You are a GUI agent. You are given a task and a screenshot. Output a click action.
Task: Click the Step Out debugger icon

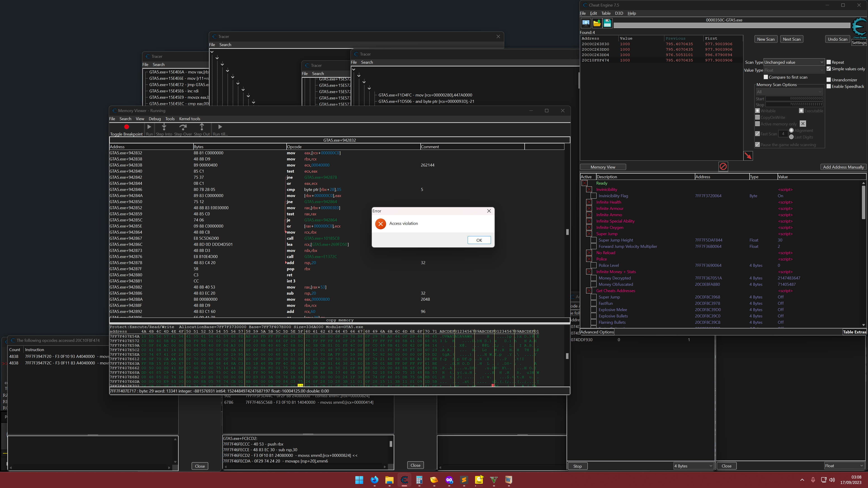point(201,127)
